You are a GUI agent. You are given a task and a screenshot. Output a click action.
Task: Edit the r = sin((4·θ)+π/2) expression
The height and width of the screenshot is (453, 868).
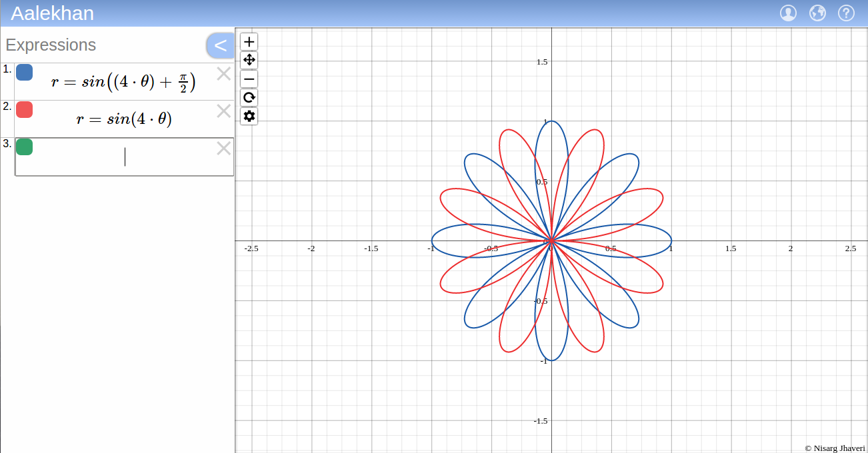123,82
